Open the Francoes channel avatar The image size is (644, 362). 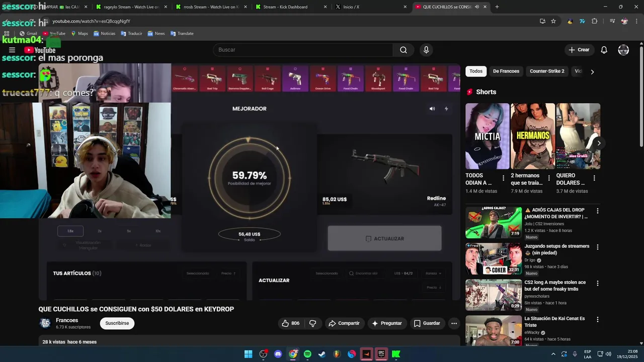pyautogui.click(x=45, y=323)
